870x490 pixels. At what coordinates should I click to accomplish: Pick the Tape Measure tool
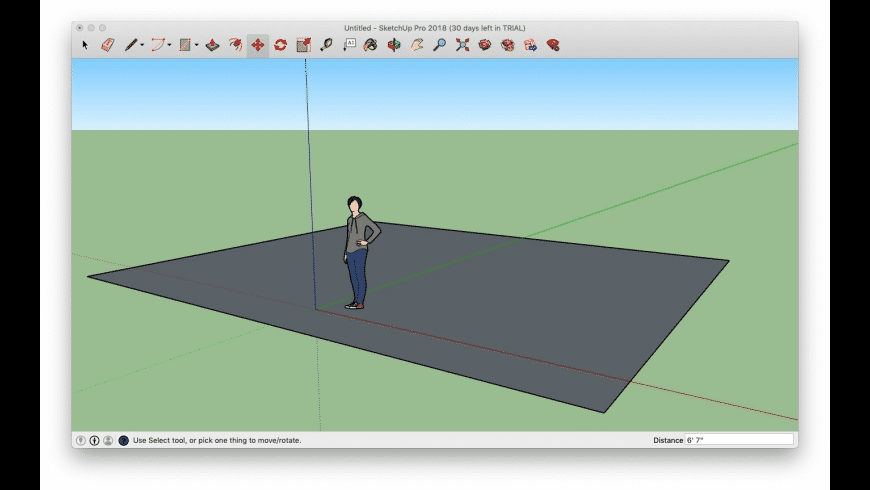click(x=326, y=45)
